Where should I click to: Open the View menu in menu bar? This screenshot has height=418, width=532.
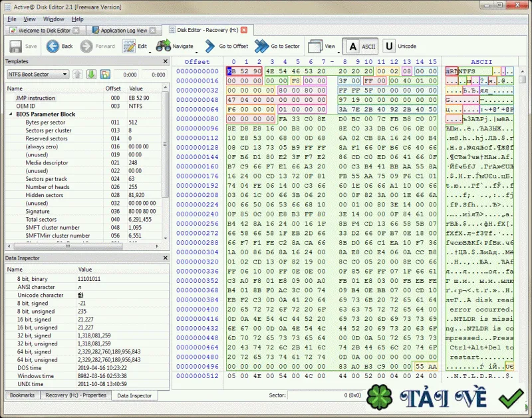click(29, 19)
